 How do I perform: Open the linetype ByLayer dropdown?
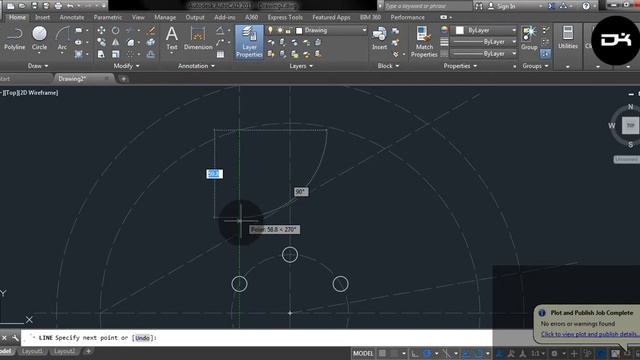pyautogui.click(x=484, y=53)
